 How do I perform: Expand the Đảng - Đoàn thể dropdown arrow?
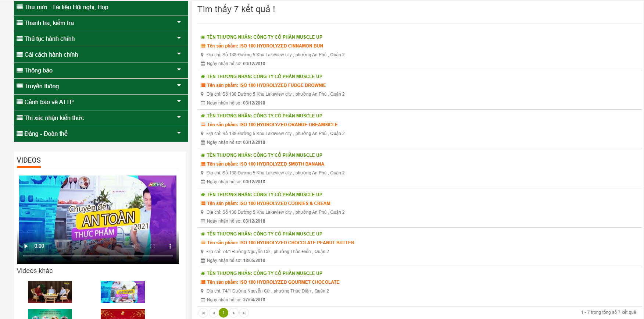179,133
